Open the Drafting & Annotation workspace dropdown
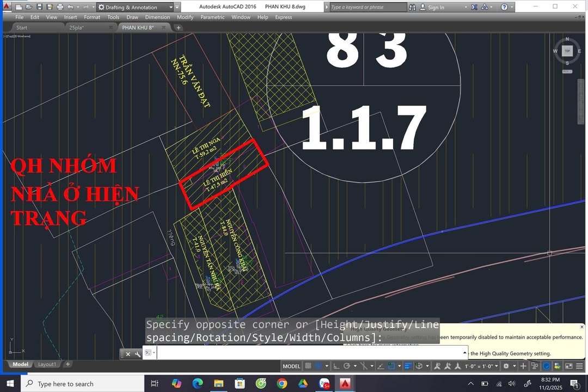The height and width of the screenshot is (392, 588). point(170,7)
